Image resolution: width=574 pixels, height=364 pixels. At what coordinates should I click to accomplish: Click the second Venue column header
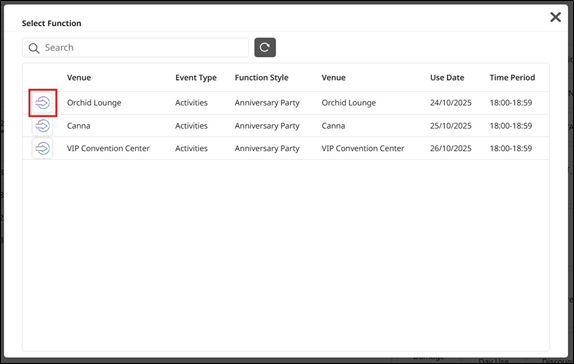333,78
